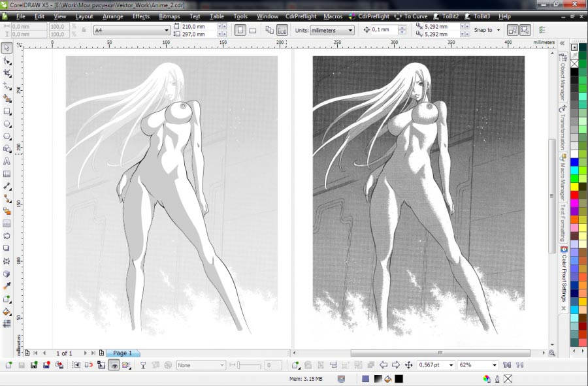The height and width of the screenshot is (386, 588).
Task: Pick the pure blue swatch in the palette
Action: point(574,162)
